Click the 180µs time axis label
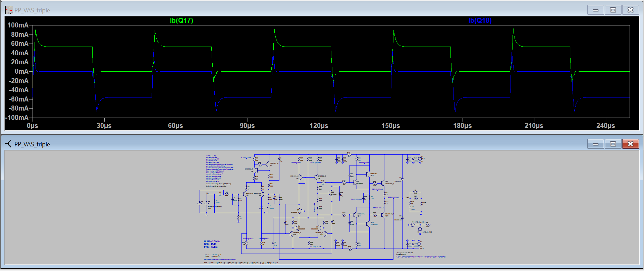This screenshot has width=644, height=271. coord(463,126)
